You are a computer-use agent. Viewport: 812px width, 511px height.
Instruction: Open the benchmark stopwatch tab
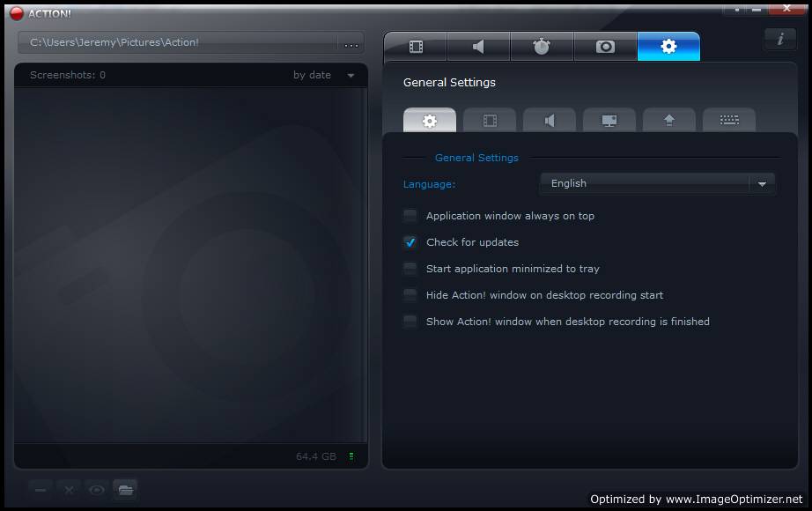click(542, 47)
